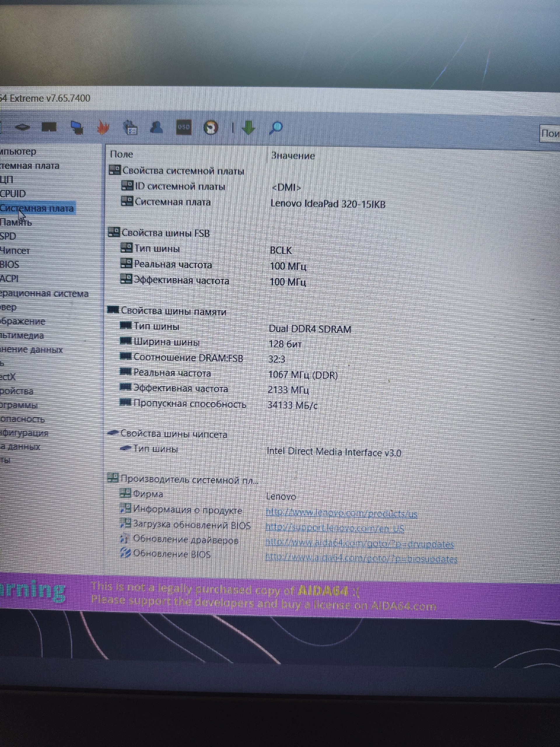Open Чипсет in the sidebar tree

[15, 250]
